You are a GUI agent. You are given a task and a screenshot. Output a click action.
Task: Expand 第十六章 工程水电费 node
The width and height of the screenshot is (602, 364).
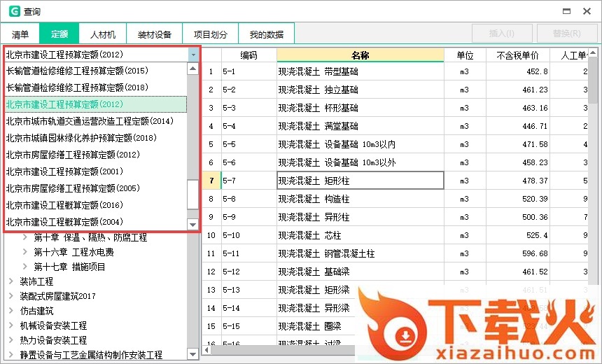tap(25, 252)
